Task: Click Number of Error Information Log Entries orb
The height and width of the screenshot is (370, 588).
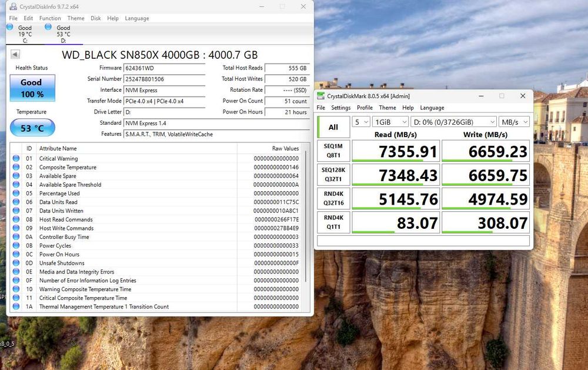Action: pos(16,281)
